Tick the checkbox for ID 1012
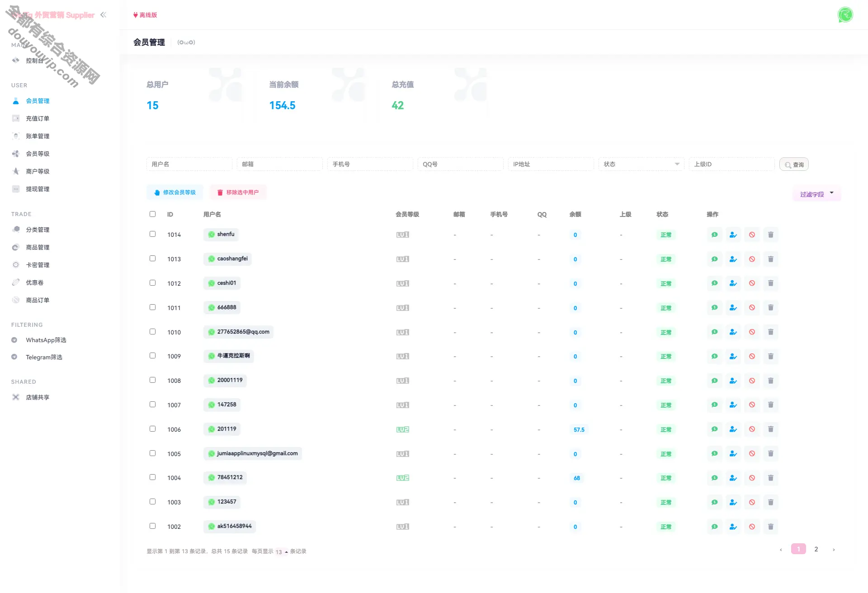 click(153, 283)
